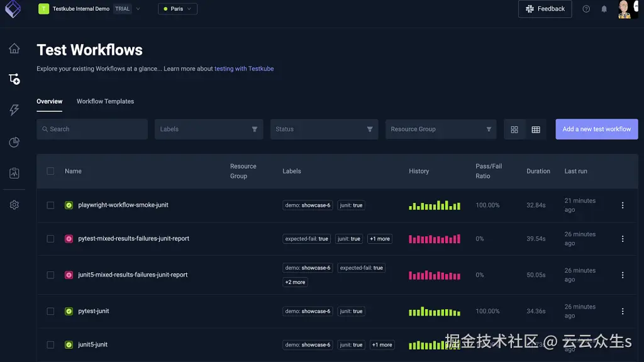Open Test Workflows sidebar icon
Screen dimensions: 644x362
click(14, 79)
